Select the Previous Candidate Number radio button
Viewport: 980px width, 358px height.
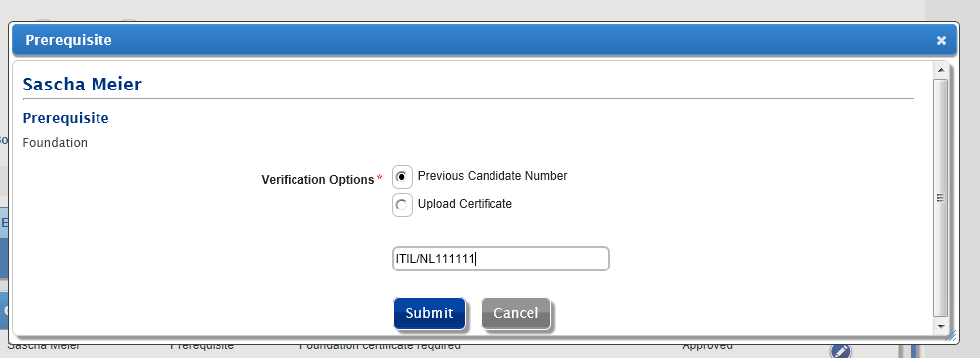point(403,177)
